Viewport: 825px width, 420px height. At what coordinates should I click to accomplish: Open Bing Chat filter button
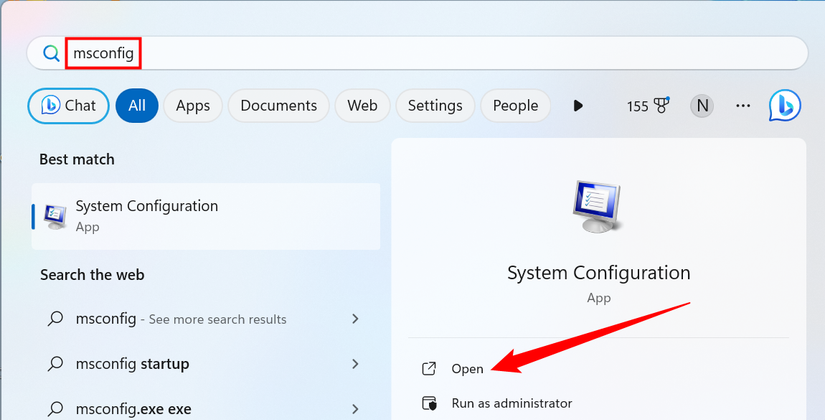pyautogui.click(x=68, y=105)
